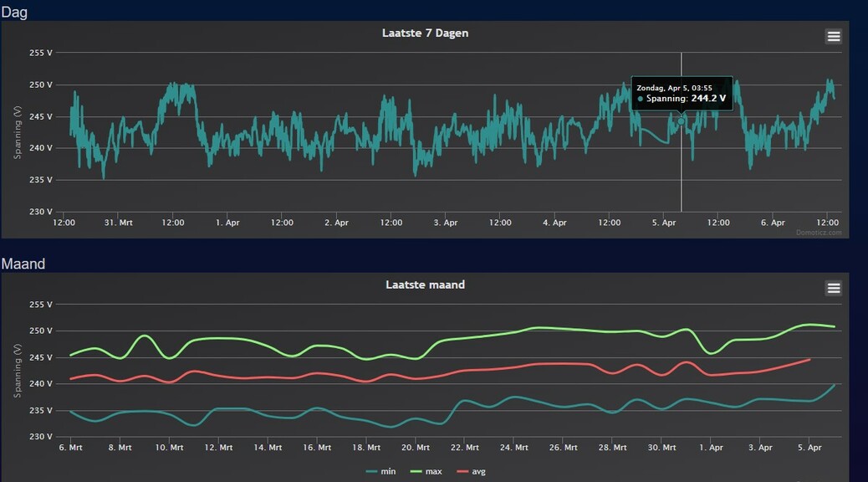Click the "255 V" label in top chart
868x482 pixels.
(x=41, y=53)
